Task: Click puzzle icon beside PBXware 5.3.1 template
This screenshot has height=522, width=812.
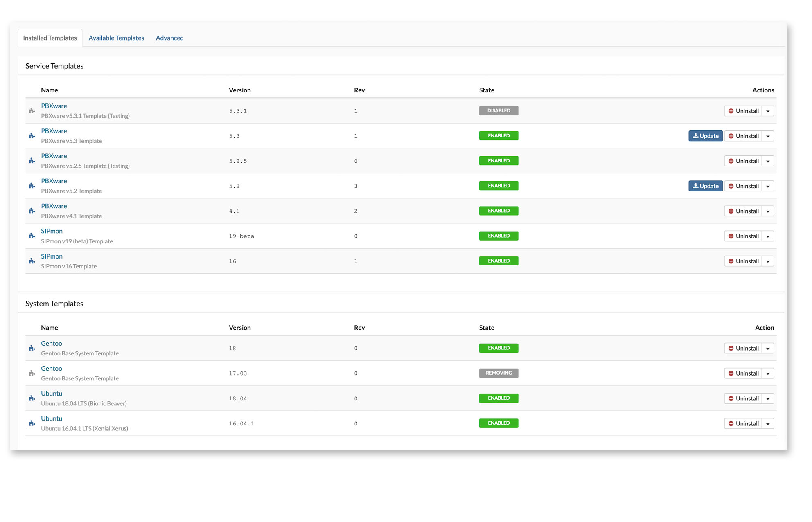Action: pos(32,111)
